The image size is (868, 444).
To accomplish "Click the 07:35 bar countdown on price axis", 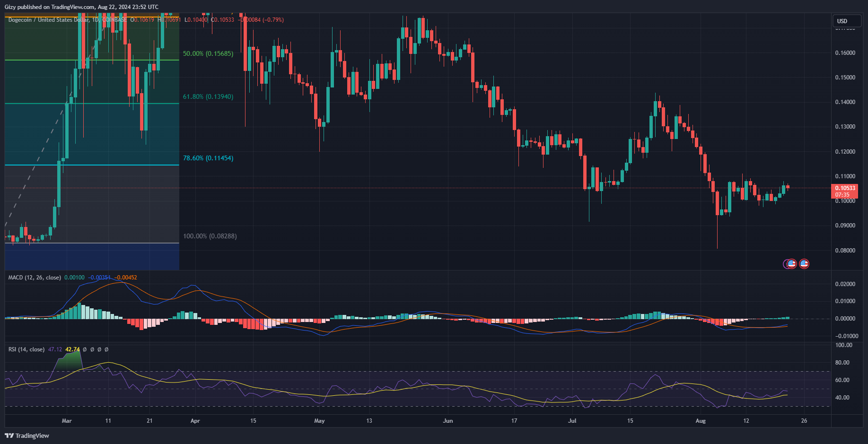I will [842, 195].
